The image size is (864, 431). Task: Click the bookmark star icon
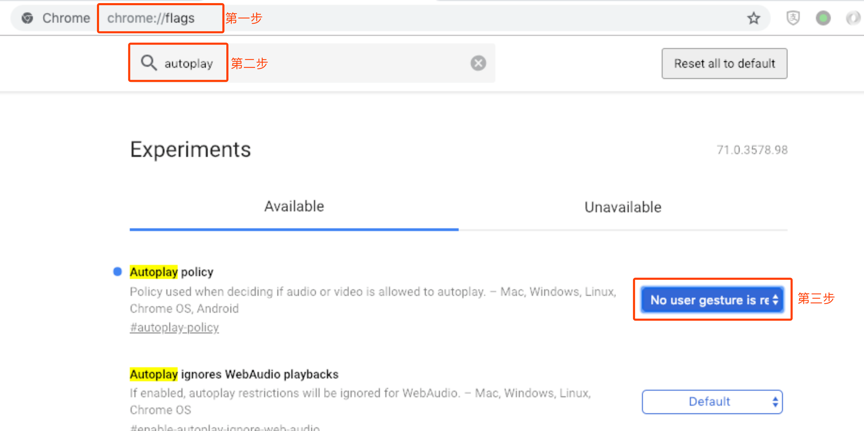click(754, 18)
